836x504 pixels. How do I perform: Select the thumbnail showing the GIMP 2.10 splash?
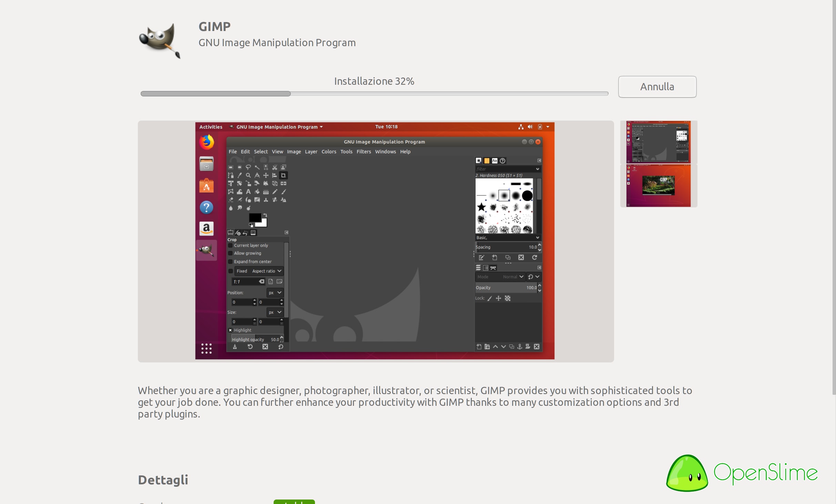pos(659,186)
